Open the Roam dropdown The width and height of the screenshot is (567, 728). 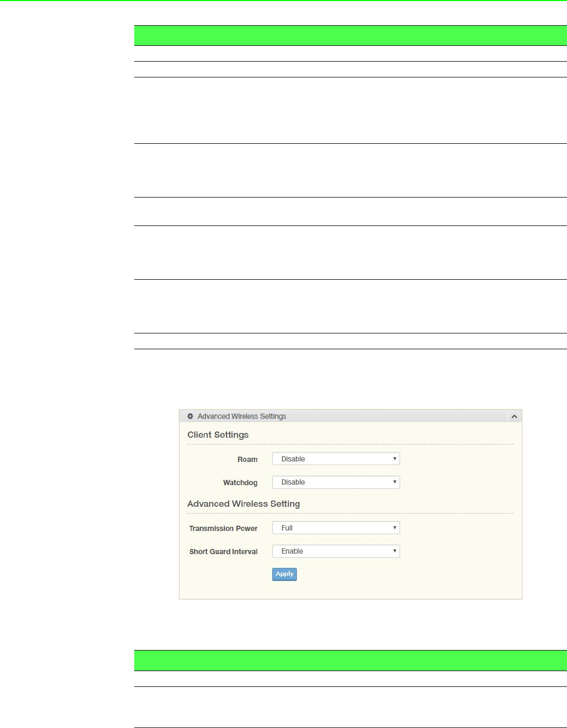[336, 459]
